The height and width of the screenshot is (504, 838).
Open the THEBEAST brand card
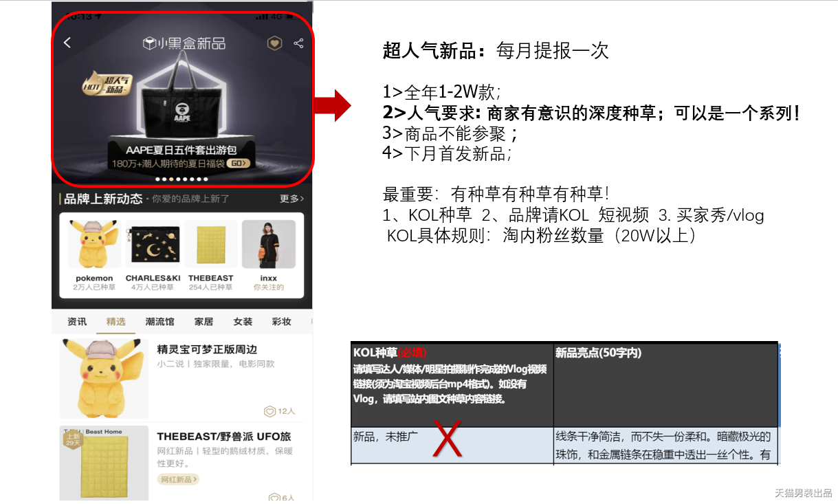pyautogui.click(x=210, y=255)
